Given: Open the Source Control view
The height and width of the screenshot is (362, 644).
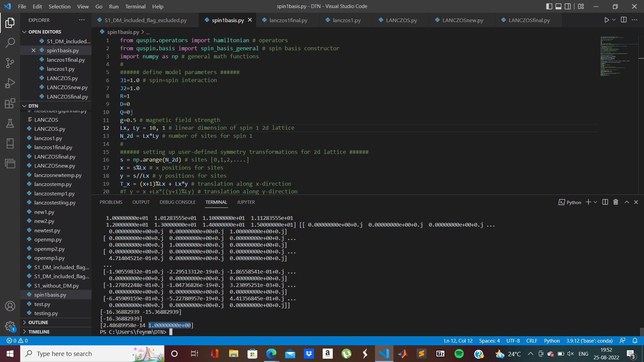Looking at the screenshot, I should (10, 63).
